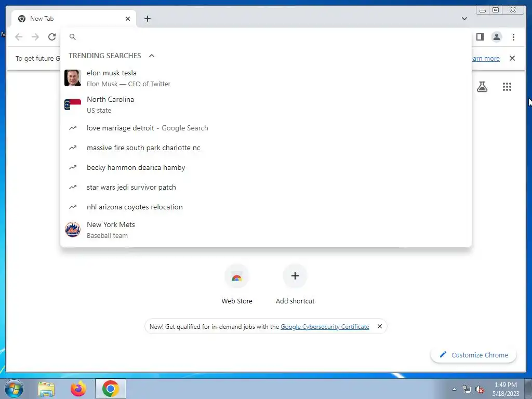Select 'becky hammon dearica hamby' suggestion

(265, 167)
